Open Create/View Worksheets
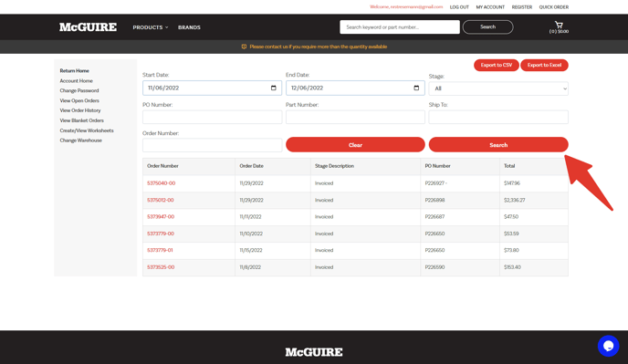628x364 pixels. click(x=87, y=130)
